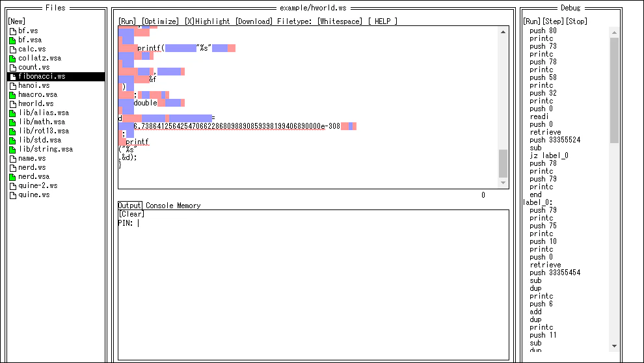Image resolution: width=644 pixels, height=363 pixels.
Task: Open the collatz.wsa file name
Action: click(40, 59)
